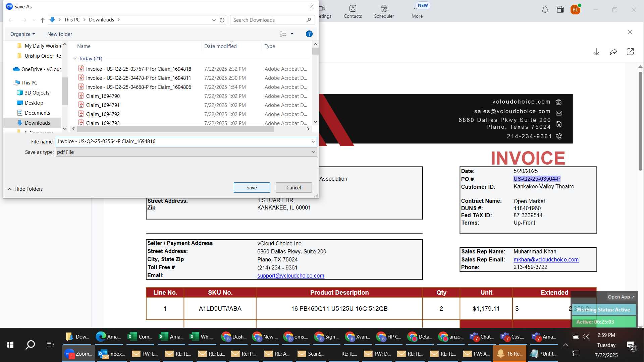Click the Task View icon

(50, 345)
